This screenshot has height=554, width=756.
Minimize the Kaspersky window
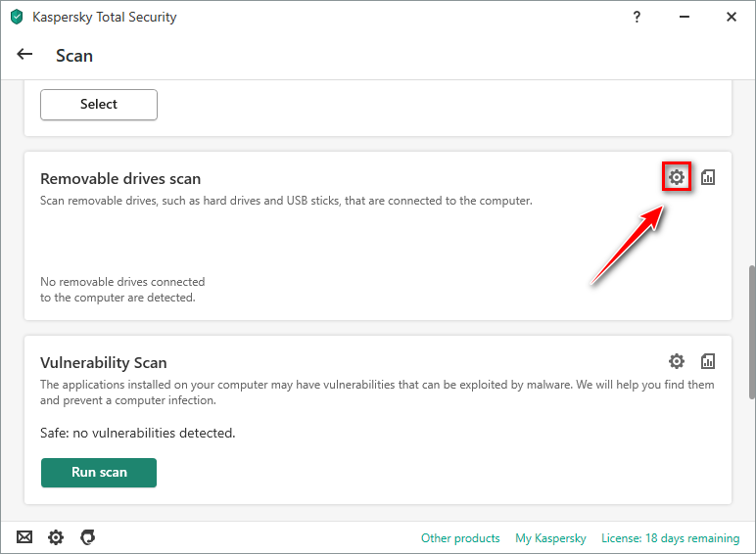[x=685, y=17]
